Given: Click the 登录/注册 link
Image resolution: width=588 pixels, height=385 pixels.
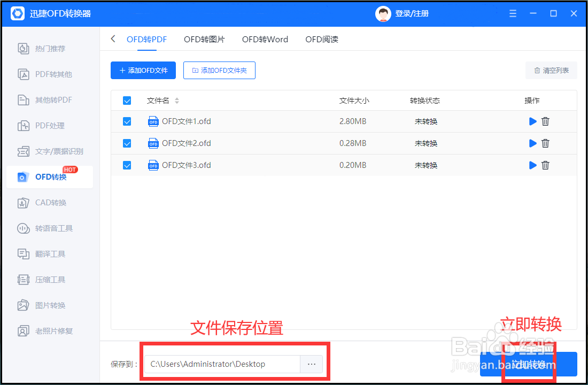Looking at the screenshot, I should point(412,14).
